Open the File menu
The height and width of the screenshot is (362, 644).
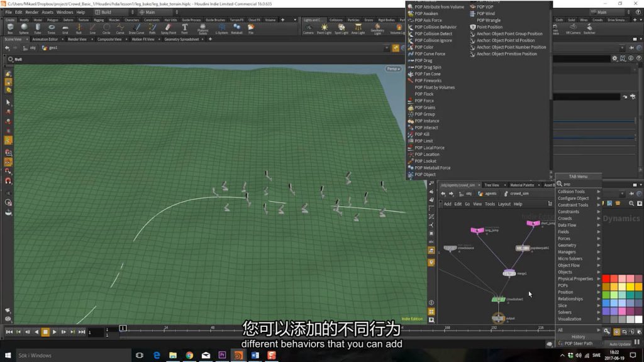pos(8,13)
